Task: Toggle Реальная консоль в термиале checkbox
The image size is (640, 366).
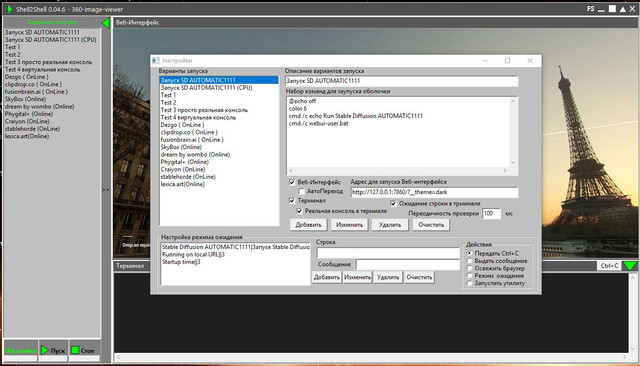Action: (x=299, y=211)
